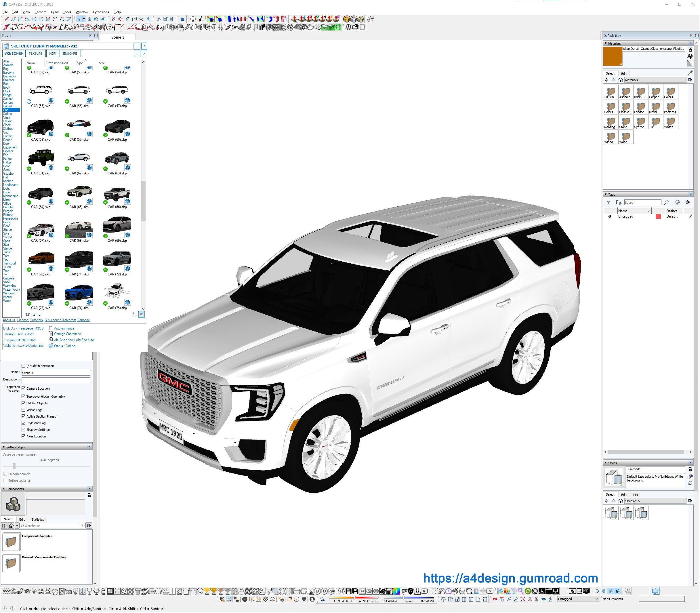Uncheck Include in animation
Image resolution: width=700 pixels, height=613 pixels.
(x=24, y=366)
